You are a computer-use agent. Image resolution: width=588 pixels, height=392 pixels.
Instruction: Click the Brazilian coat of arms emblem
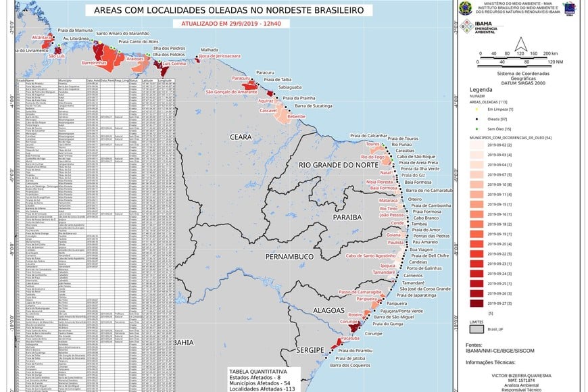point(465,8)
